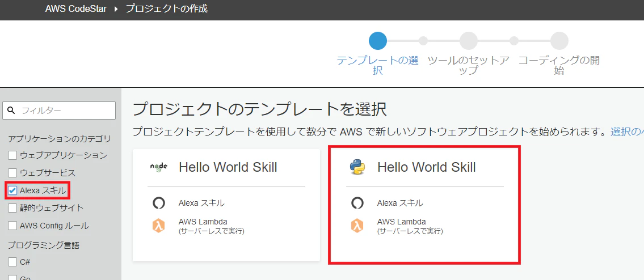
Task: Click the テンプレートの選択 step label
Action: pyautogui.click(x=378, y=65)
